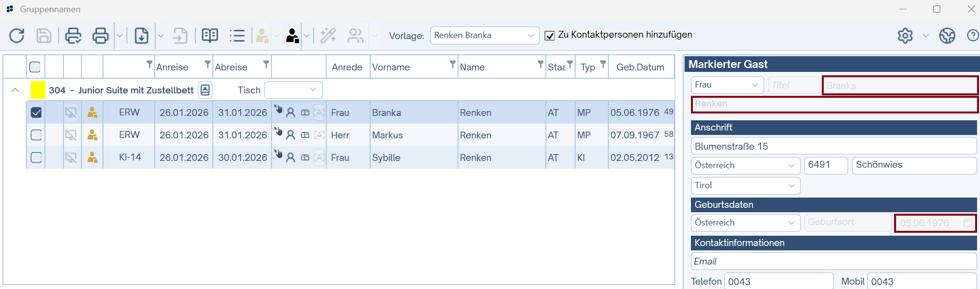Screen dimensions: 980x289
Task: Click the refresh icon in the toolbar
Action: [x=17, y=36]
